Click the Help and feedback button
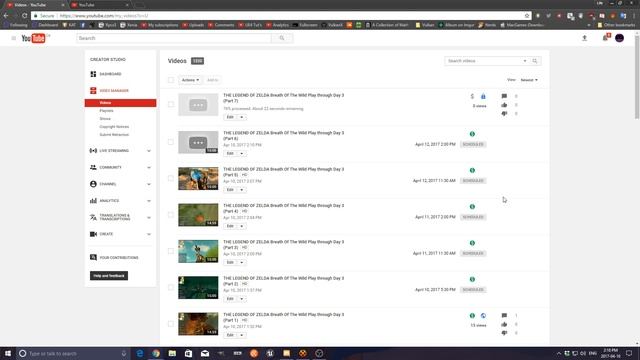 click(109, 276)
